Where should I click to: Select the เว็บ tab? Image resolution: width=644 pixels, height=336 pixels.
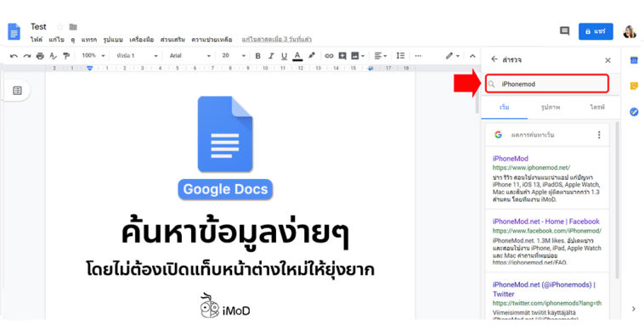(505, 108)
